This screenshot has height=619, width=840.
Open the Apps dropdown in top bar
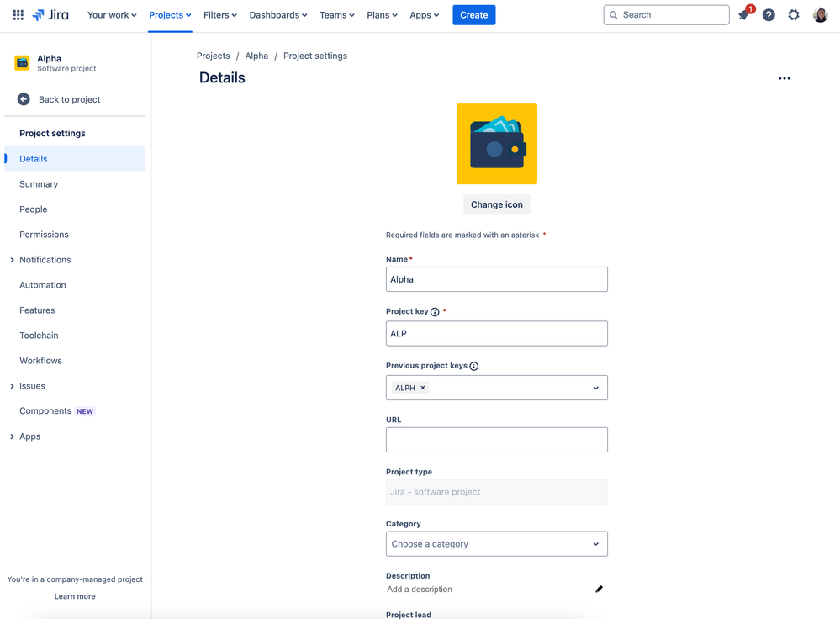(x=425, y=15)
